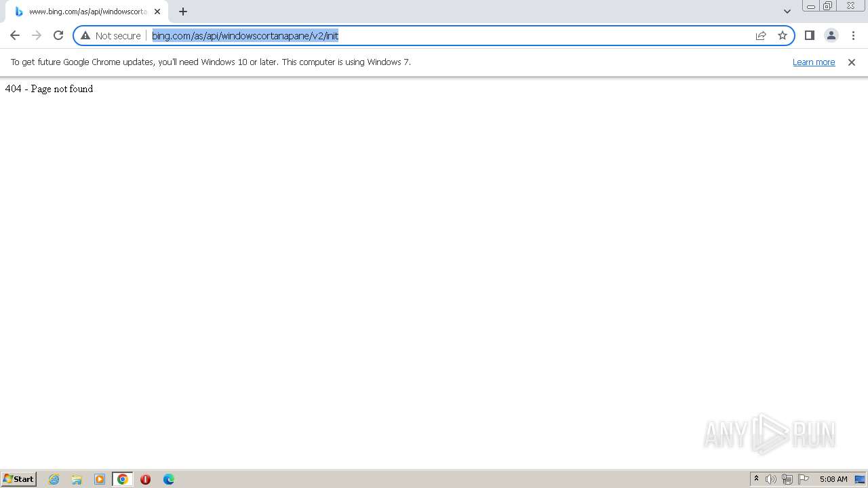Image resolution: width=868 pixels, height=488 pixels.
Task: Open Chrome three-dot menu
Action: [853, 35]
